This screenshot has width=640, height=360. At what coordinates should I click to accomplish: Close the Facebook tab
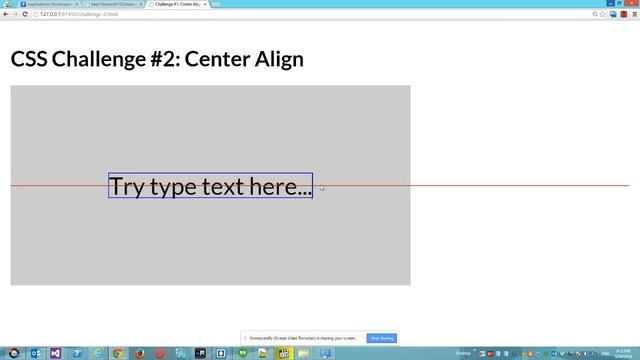pos(77,4)
